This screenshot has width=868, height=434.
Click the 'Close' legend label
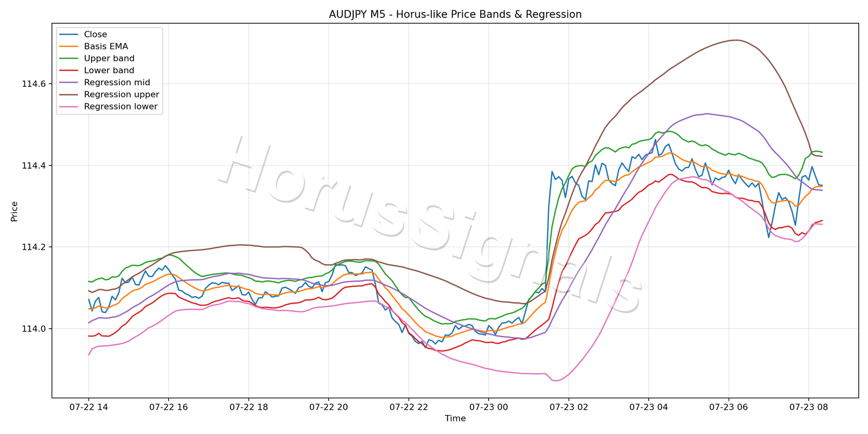[x=95, y=35]
